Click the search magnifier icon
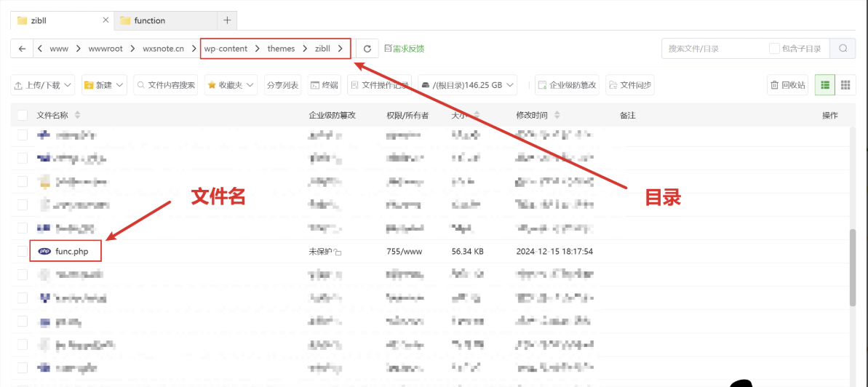Viewport: 868px width, 387px height. 843,49
